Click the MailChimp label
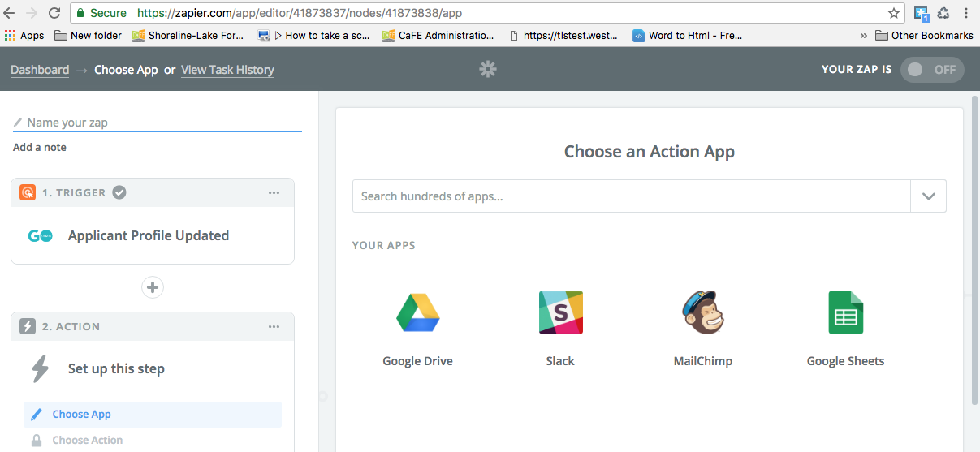980x452 pixels. click(703, 361)
